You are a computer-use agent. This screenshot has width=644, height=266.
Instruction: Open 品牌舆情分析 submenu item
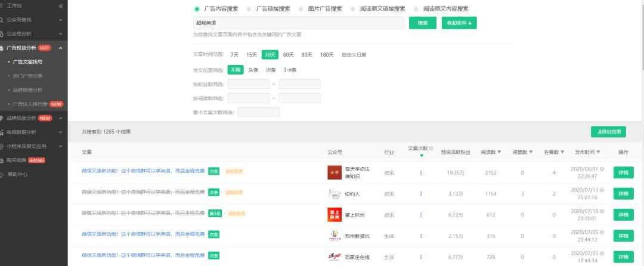(27, 90)
